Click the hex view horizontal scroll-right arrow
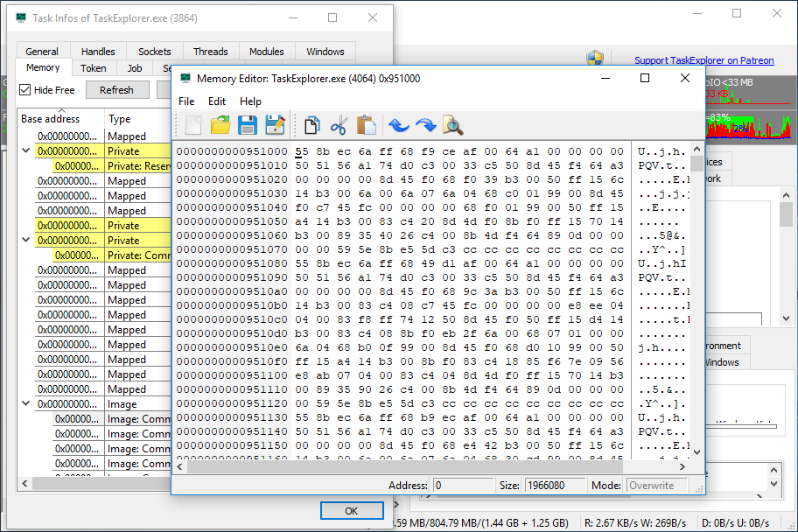 pos(682,466)
